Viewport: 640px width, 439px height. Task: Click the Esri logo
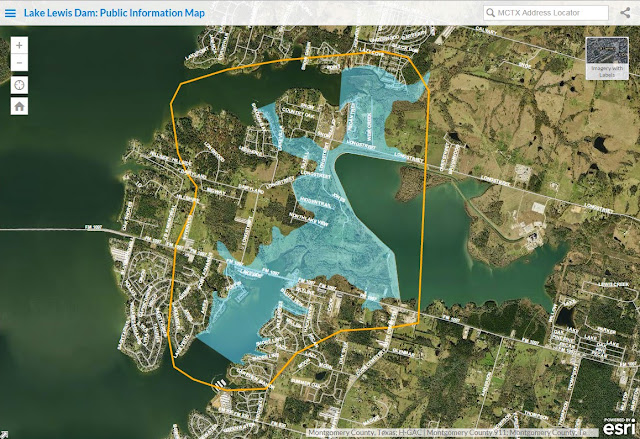click(x=619, y=427)
